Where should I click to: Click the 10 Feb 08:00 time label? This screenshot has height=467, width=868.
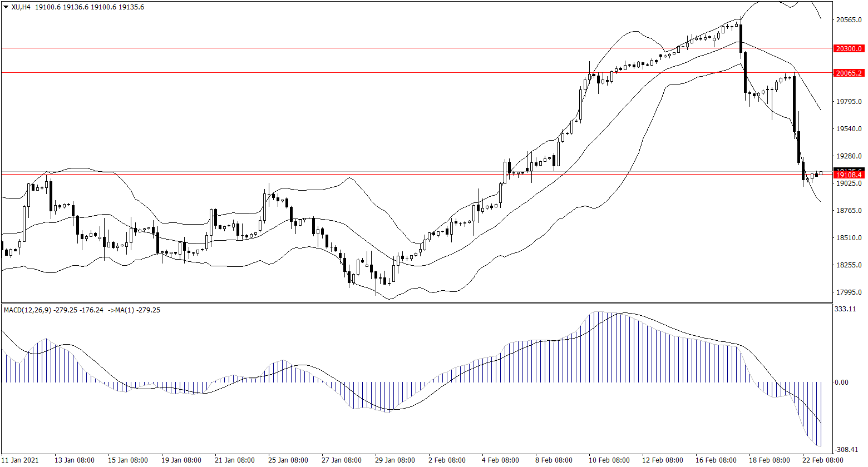609,460
